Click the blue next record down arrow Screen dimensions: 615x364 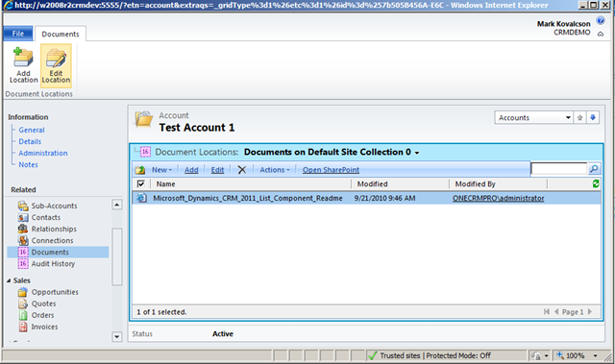pos(593,117)
